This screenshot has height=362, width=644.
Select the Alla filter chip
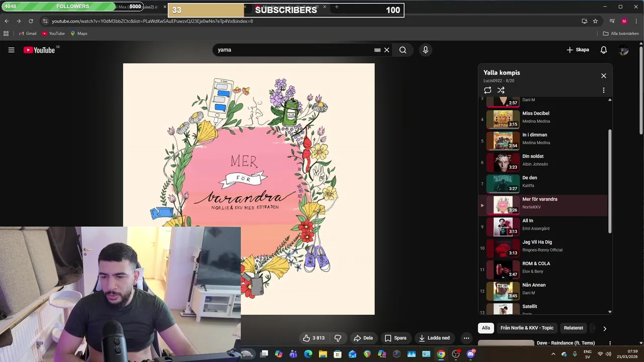tap(486, 328)
